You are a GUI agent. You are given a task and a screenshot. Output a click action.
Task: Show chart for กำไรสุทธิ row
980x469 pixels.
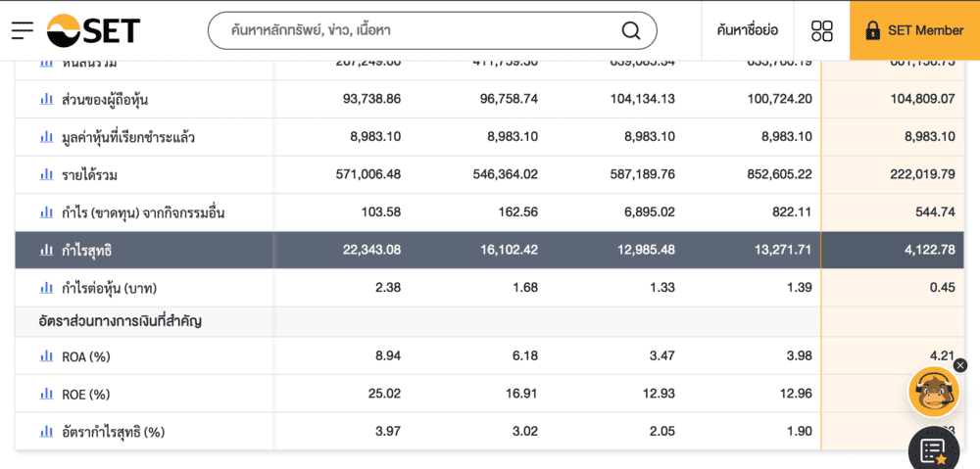tap(46, 250)
